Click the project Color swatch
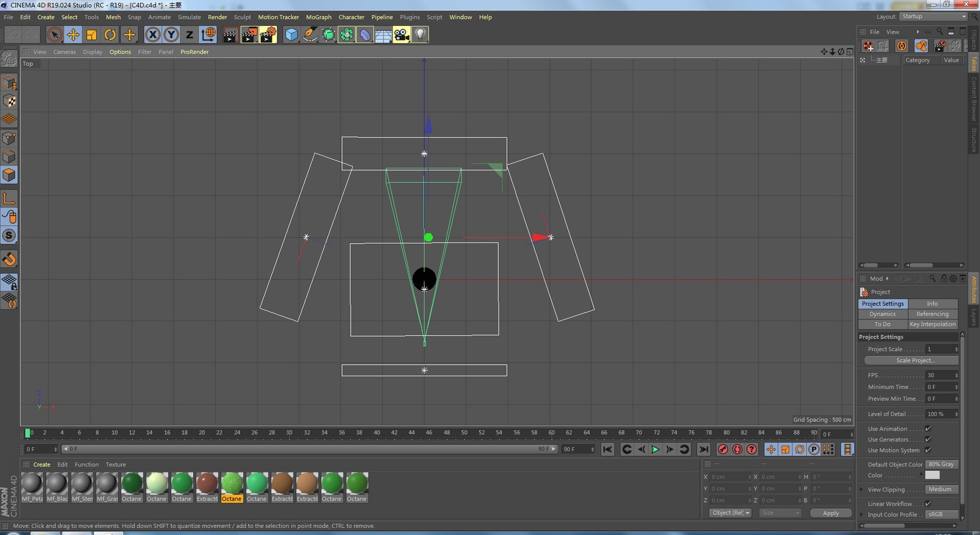980x535 pixels. click(x=932, y=475)
